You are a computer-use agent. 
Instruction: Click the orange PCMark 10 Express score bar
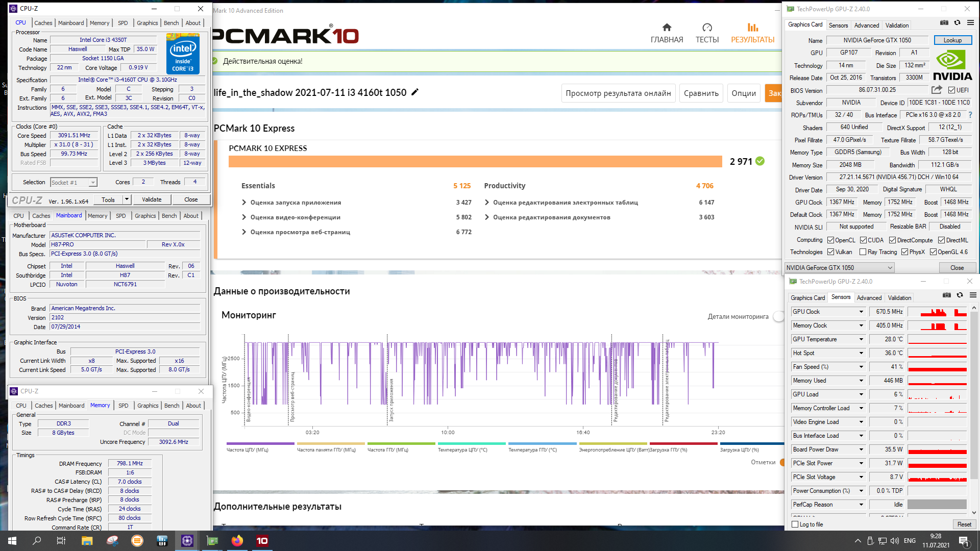point(475,162)
